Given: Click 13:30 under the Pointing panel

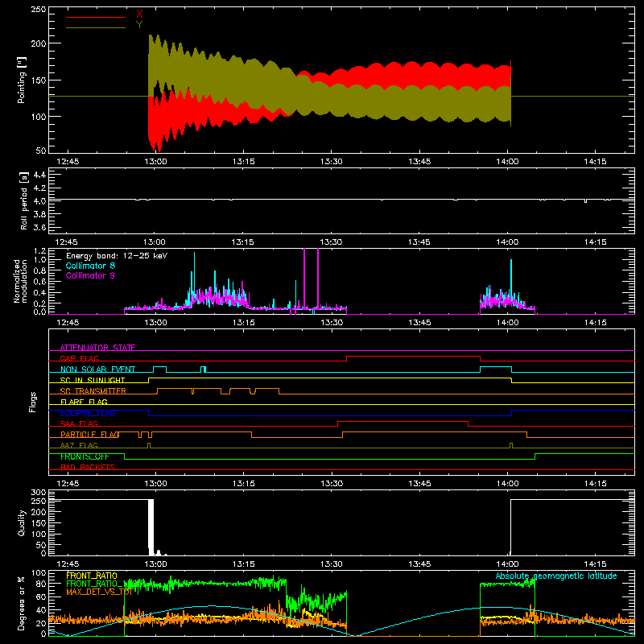Looking at the screenshot, I should tap(331, 162).
